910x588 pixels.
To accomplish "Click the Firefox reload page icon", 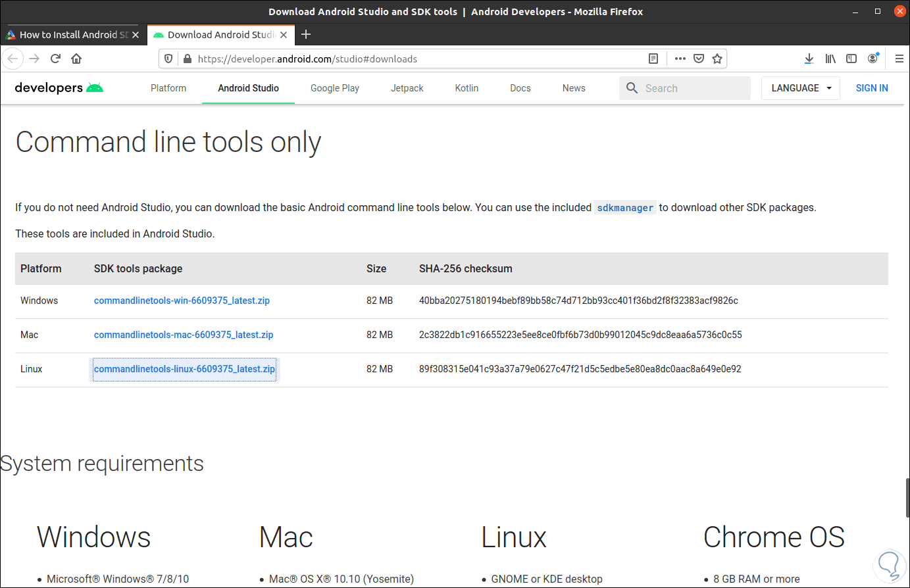I will (x=56, y=59).
